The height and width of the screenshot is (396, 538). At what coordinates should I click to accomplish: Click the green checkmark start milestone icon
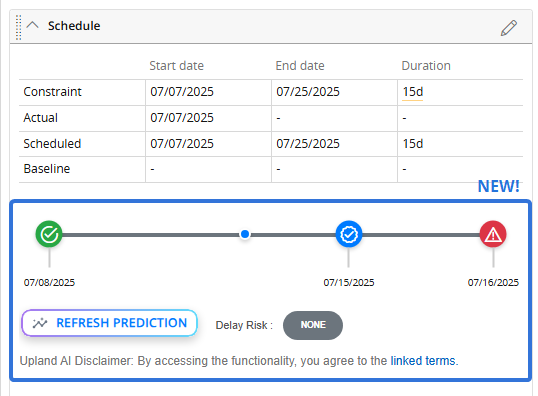point(49,234)
